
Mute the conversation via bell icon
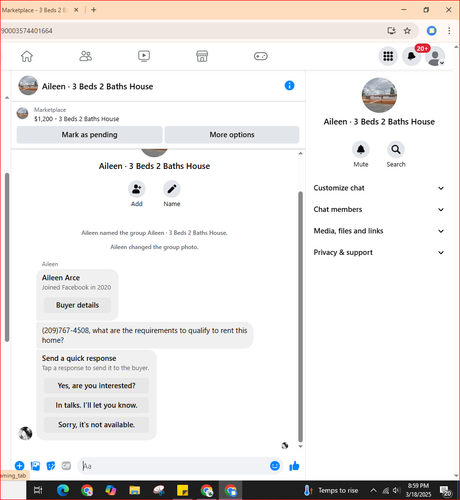point(361,150)
